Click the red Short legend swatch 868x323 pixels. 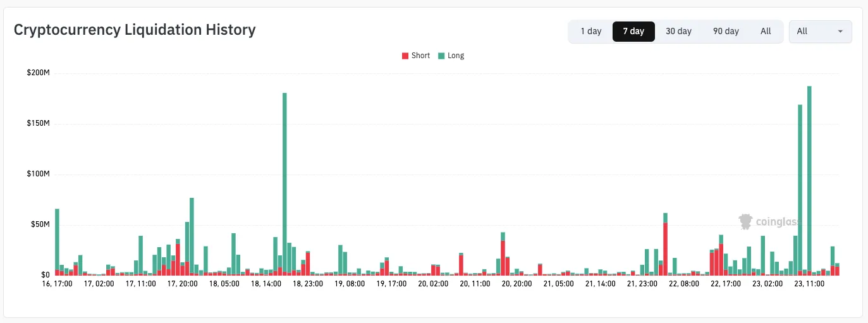click(405, 56)
